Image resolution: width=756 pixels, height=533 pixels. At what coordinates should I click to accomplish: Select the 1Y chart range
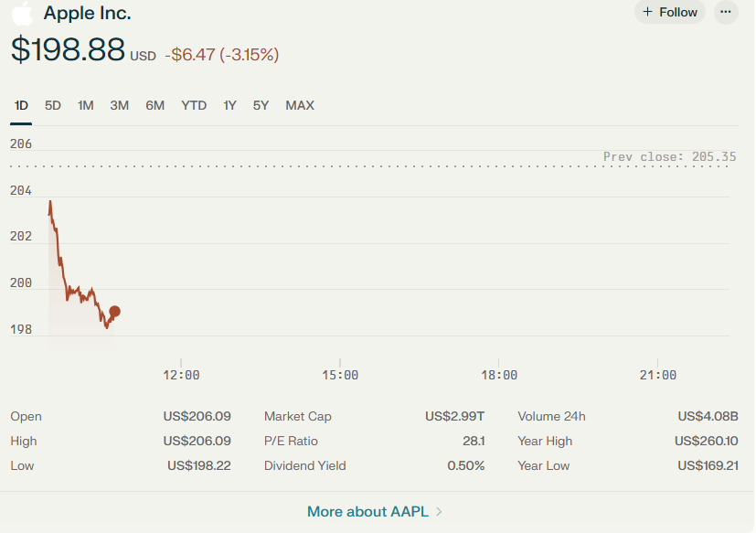(229, 106)
